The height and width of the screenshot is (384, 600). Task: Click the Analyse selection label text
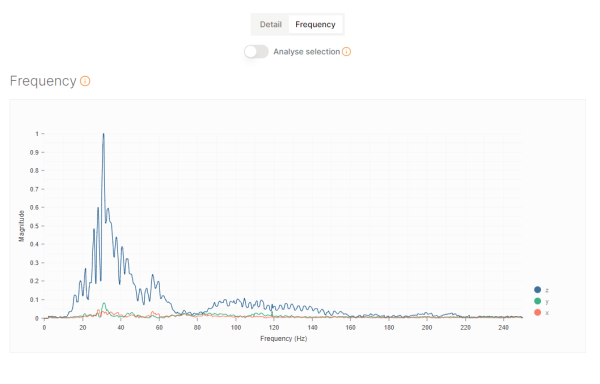[x=307, y=52]
